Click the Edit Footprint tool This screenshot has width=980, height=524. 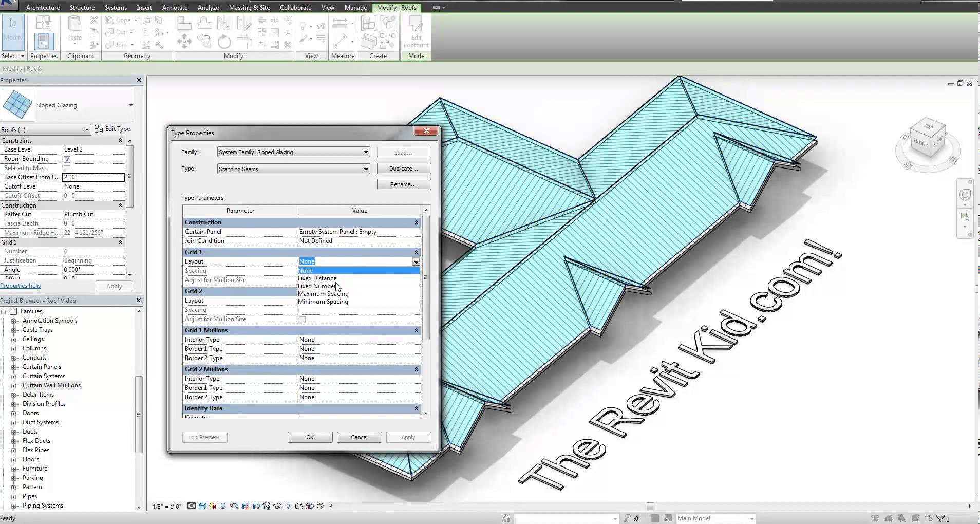tap(416, 32)
